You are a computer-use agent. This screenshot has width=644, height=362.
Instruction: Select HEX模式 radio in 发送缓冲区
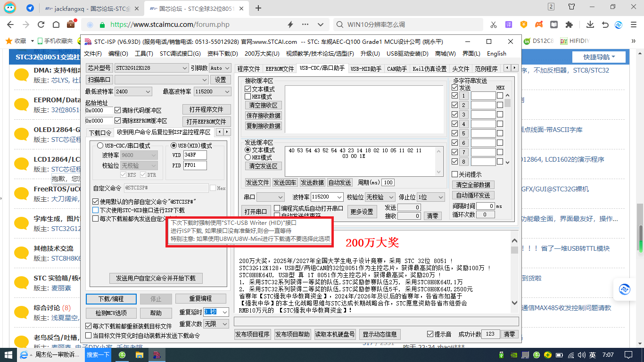248,157
